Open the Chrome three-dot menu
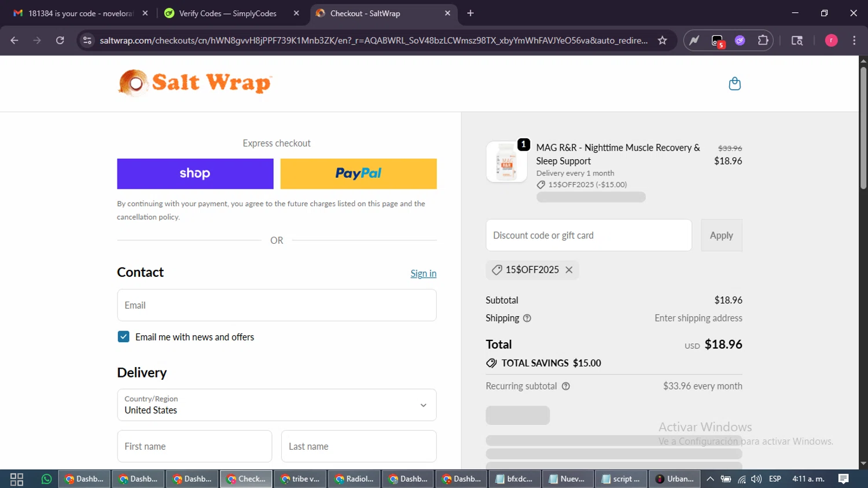The image size is (868, 488). 854,41
